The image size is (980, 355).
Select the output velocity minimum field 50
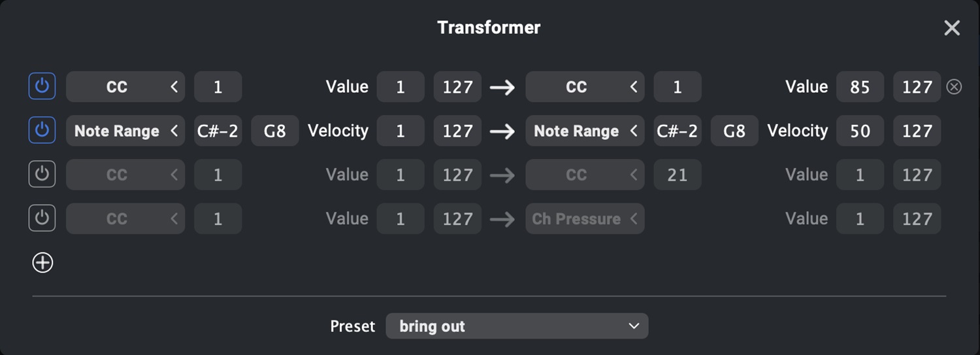pyautogui.click(x=860, y=131)
